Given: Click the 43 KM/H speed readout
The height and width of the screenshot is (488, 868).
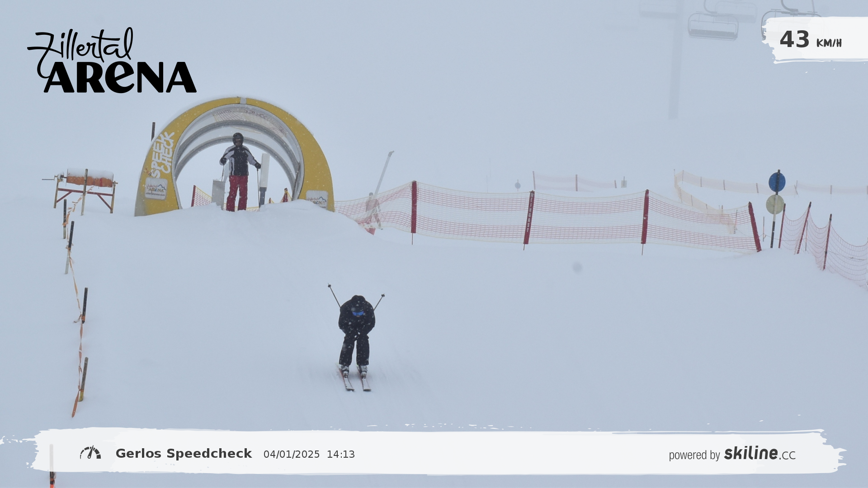Looking at the screenshot, I should 810,40.
